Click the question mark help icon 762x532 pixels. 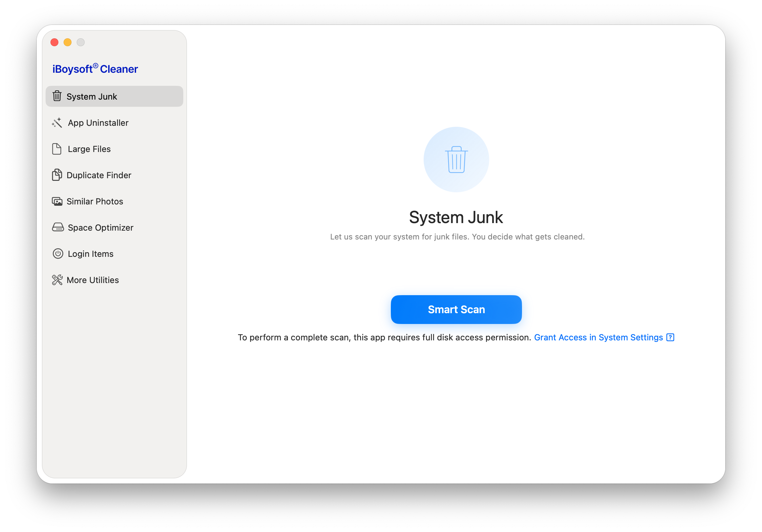click(x=671, y=337)
